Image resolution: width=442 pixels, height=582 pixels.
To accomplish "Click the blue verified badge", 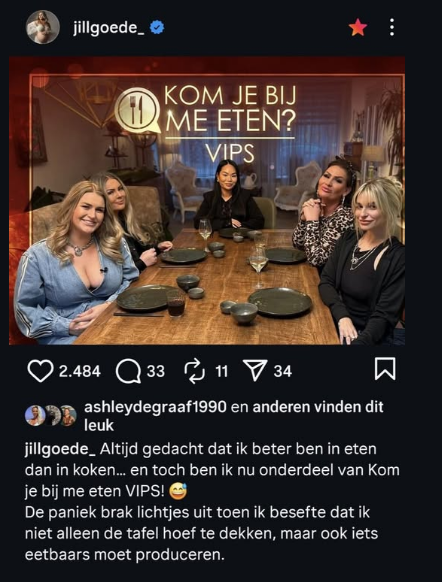I will 157,27.
